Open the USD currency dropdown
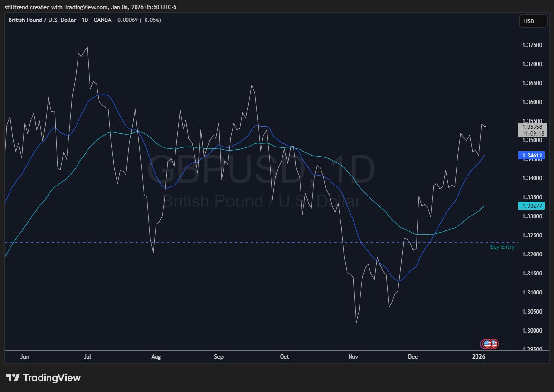 [x=533, y=21]
